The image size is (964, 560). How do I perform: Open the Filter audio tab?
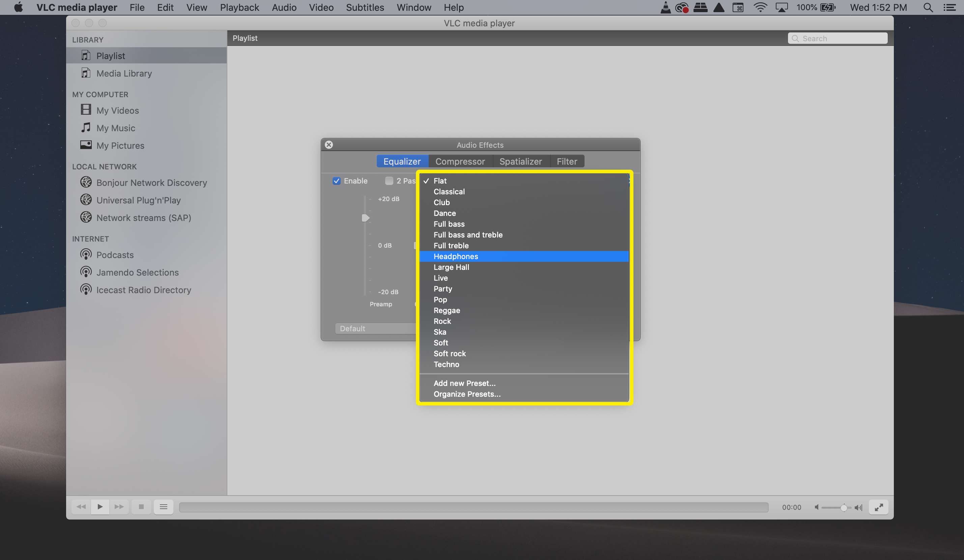coord(567,161)
